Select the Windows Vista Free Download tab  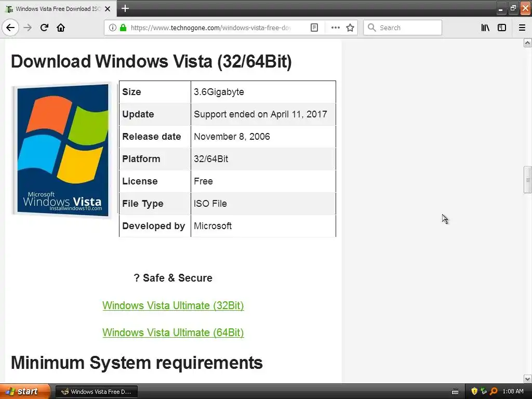pyautogui.click(x=58, y=9)
